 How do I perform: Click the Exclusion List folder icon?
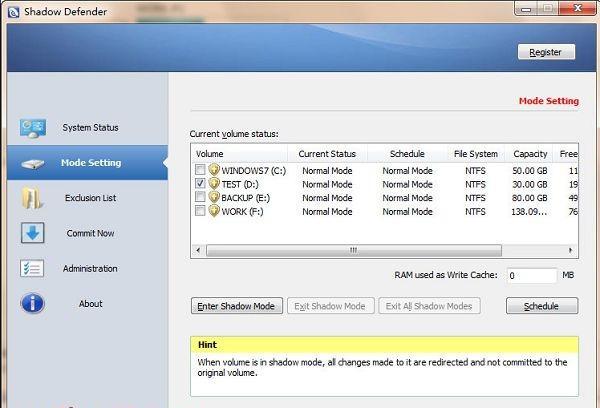(32, 198)
